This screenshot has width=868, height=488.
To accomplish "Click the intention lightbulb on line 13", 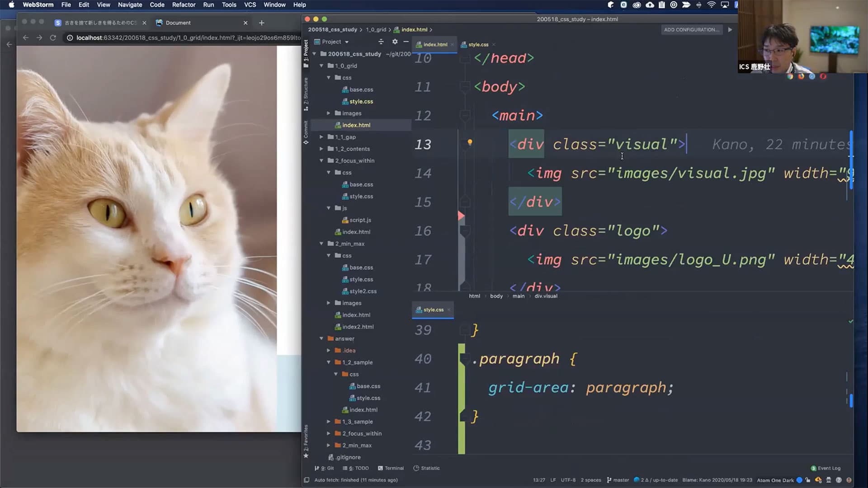I will pos(470,143).
